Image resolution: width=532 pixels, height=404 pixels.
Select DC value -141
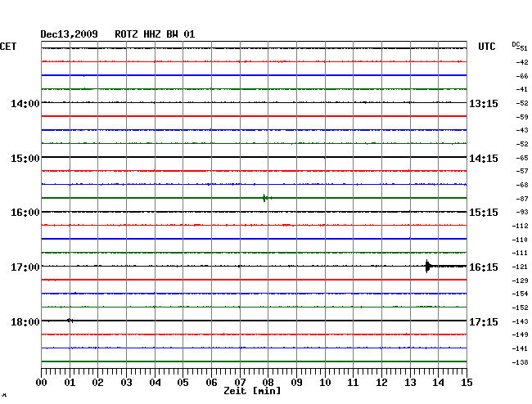520,348
